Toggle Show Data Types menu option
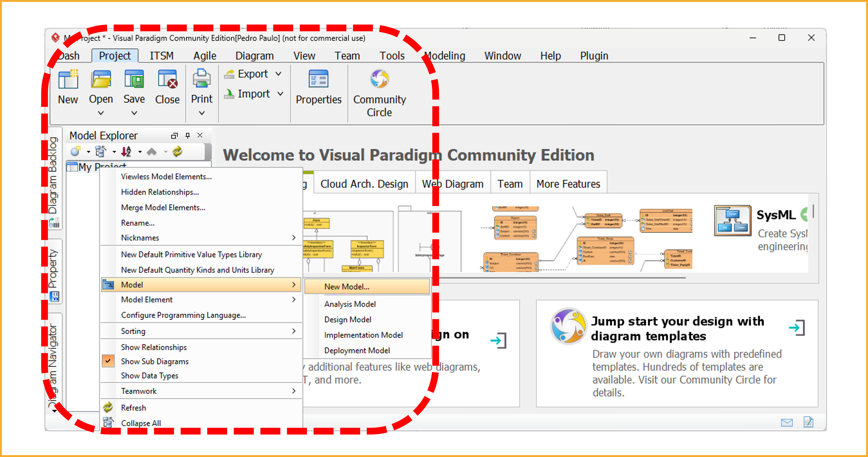This screenshot has width=868, height=457. pyautogui.click(x=150, y=375)
